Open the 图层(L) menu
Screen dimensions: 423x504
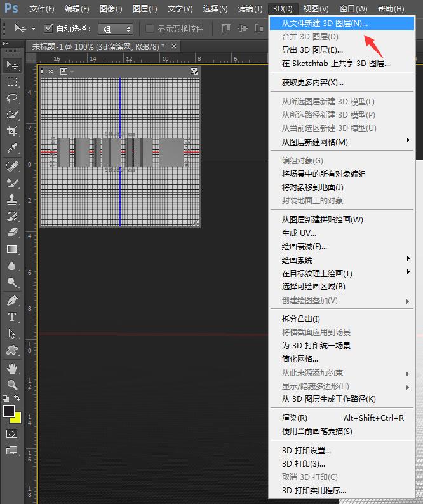(x=145, y=9)
